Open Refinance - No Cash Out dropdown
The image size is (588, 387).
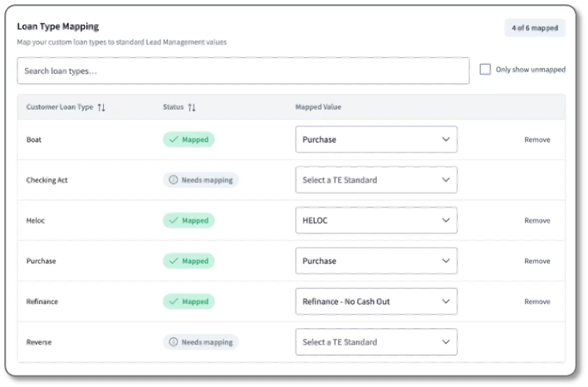(376, 301)
